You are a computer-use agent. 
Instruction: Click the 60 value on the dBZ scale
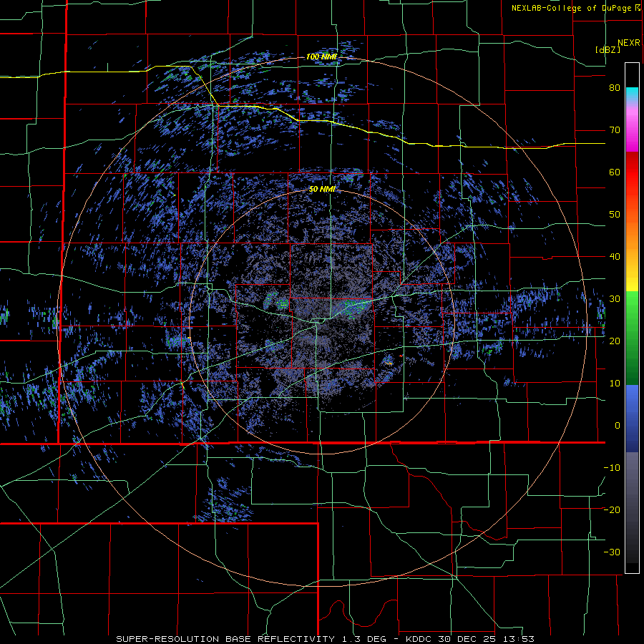615,172
